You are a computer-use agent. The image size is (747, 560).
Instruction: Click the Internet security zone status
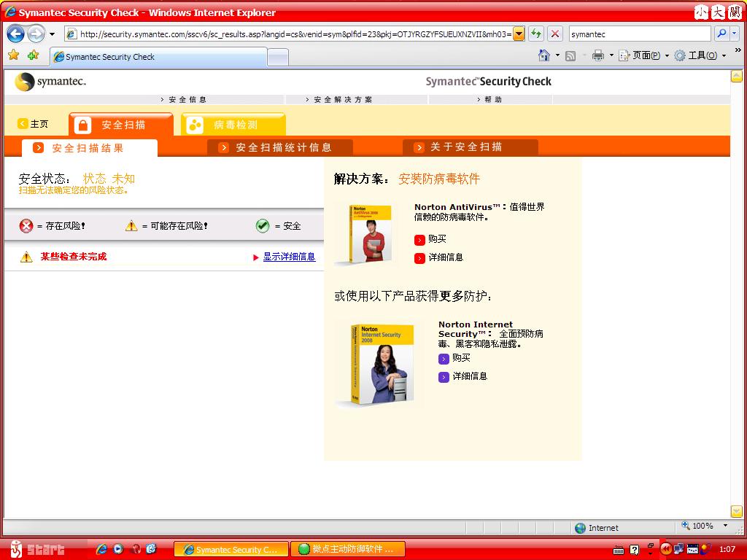[597, 528]
